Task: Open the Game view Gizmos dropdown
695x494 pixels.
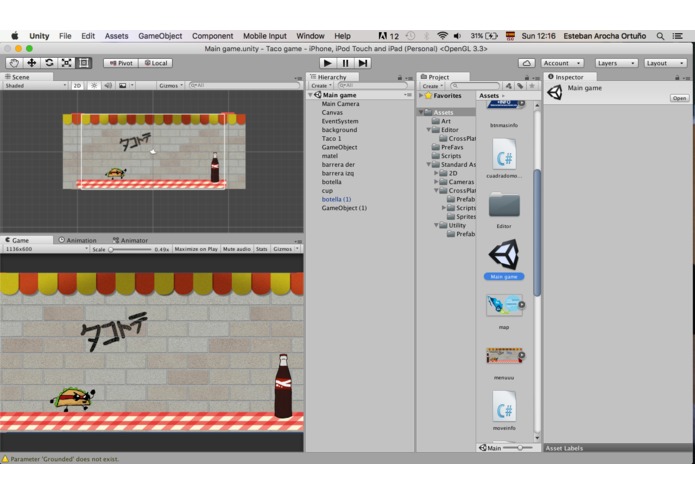Action: coord(285,249)
